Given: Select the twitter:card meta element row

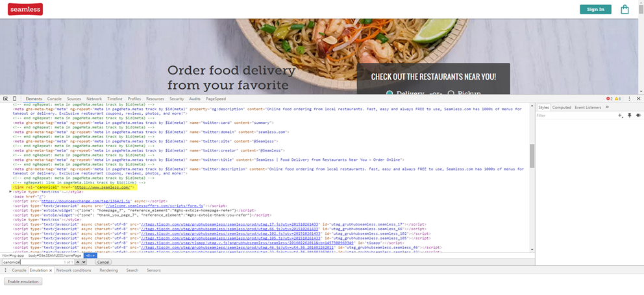Looking at the screenshot, I should coord(143,123).
